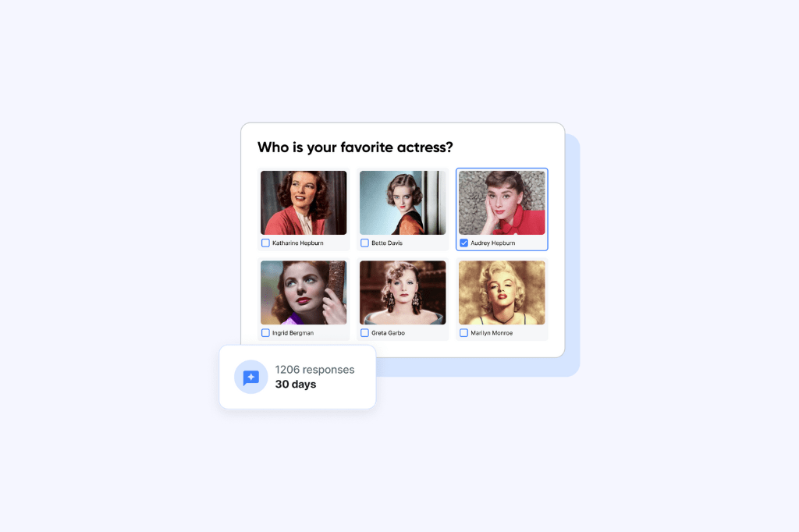The width and height of the screenshot is (799, 532).
Task: Click the chat sparkle responses icon
Action: (250, 377)
